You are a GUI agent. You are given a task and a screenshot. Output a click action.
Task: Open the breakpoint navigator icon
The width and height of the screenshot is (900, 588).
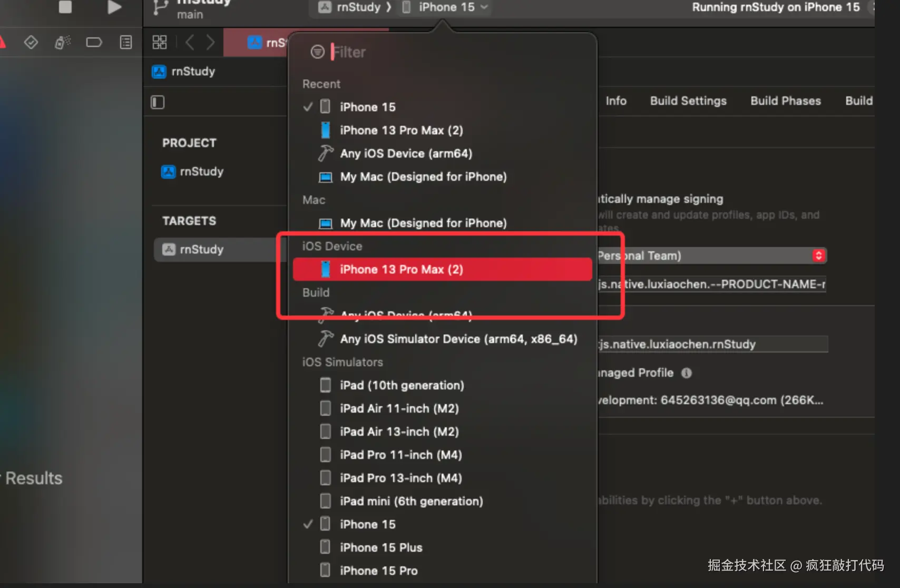pos(94,42)
